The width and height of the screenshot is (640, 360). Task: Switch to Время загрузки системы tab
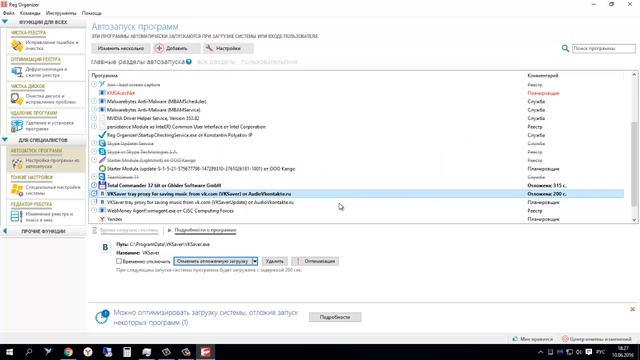(129, 231)
